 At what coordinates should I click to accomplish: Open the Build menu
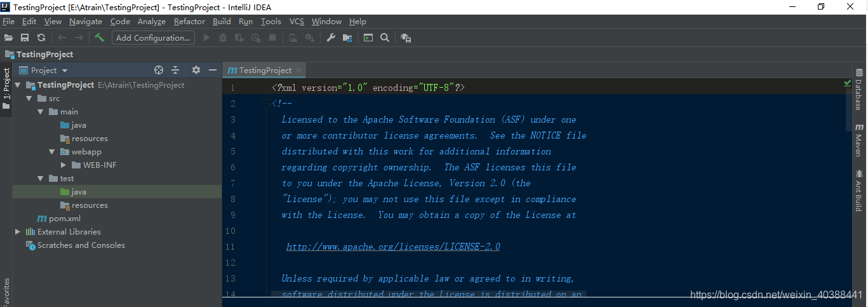click(x=222, y=22)
